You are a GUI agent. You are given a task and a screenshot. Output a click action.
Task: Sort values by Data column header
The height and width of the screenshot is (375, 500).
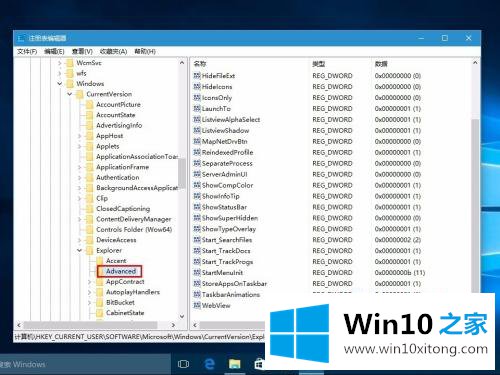point(381,64)
